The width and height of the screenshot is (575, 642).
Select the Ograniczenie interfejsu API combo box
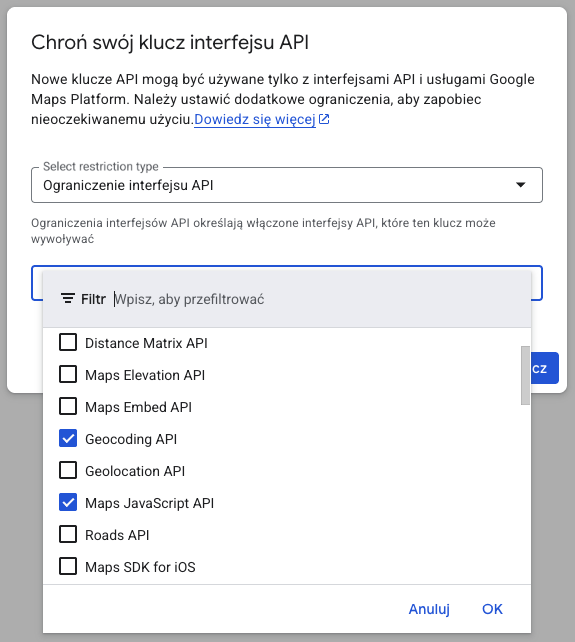287,185
